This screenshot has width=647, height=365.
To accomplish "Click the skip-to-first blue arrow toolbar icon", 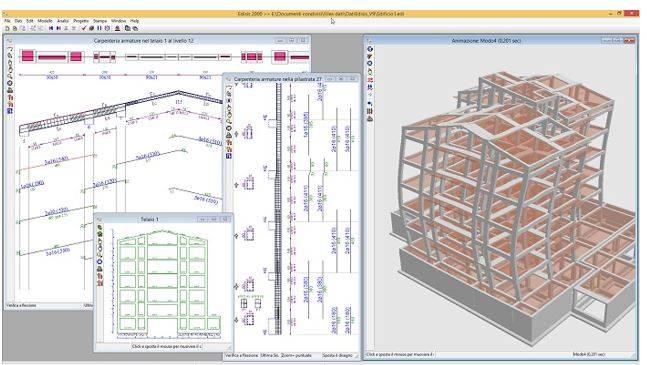I will 51,28.
